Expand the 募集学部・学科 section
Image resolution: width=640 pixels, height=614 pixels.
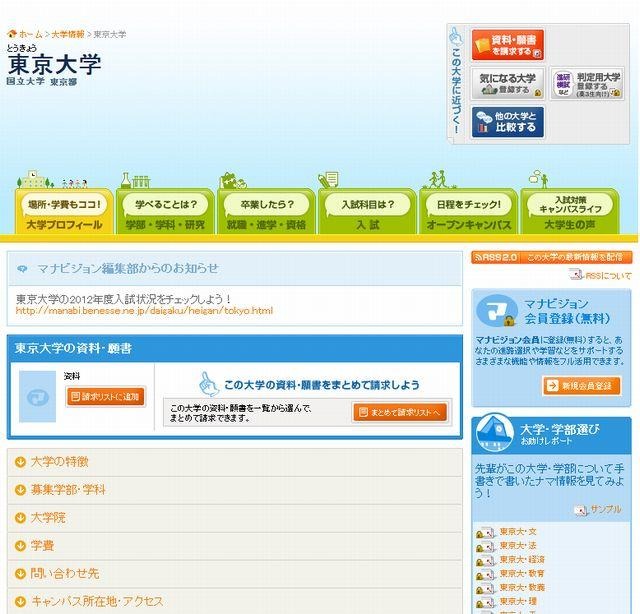[x=235, y=490]
